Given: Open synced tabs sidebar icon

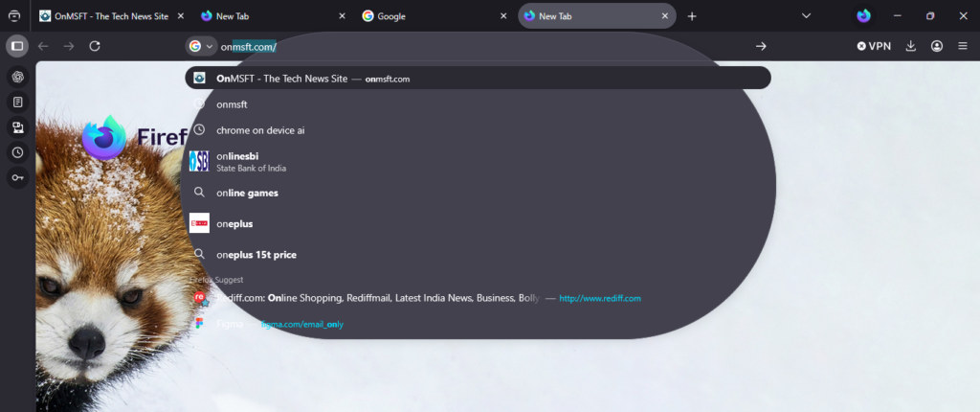Looking at the screenshot, I should 17,127.
